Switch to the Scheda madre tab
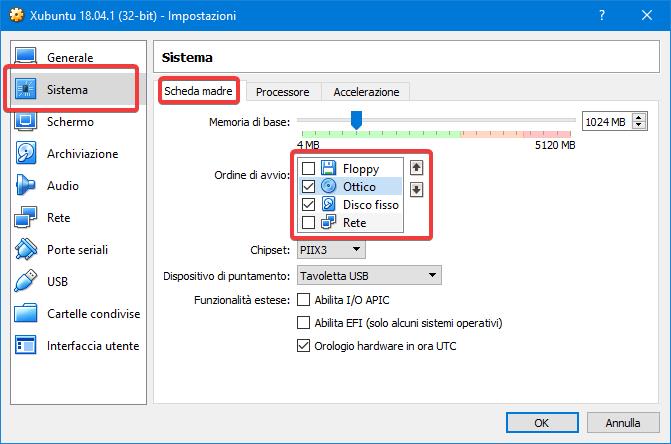Image resolution: width=671 pixels, height=444 pixels. point(198,91)
